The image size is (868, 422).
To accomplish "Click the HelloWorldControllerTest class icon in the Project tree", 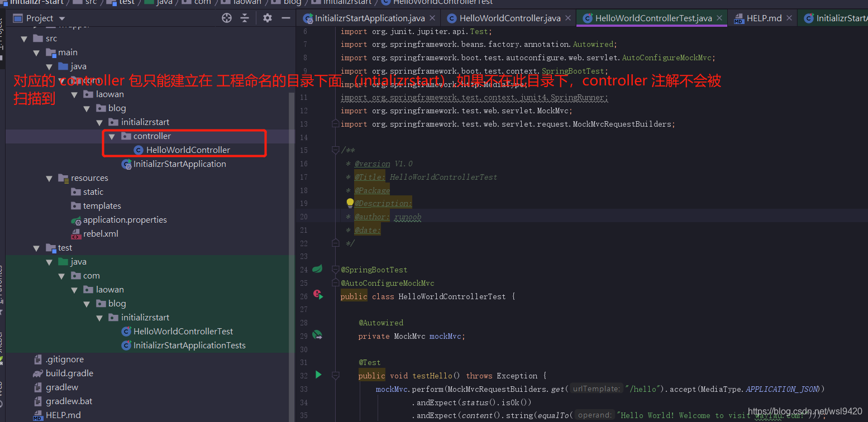I will pos(127,332).
